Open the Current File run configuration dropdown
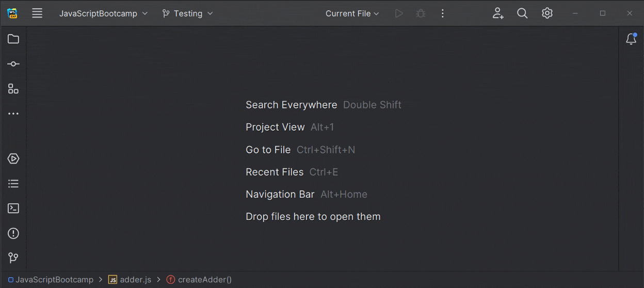 352,13
